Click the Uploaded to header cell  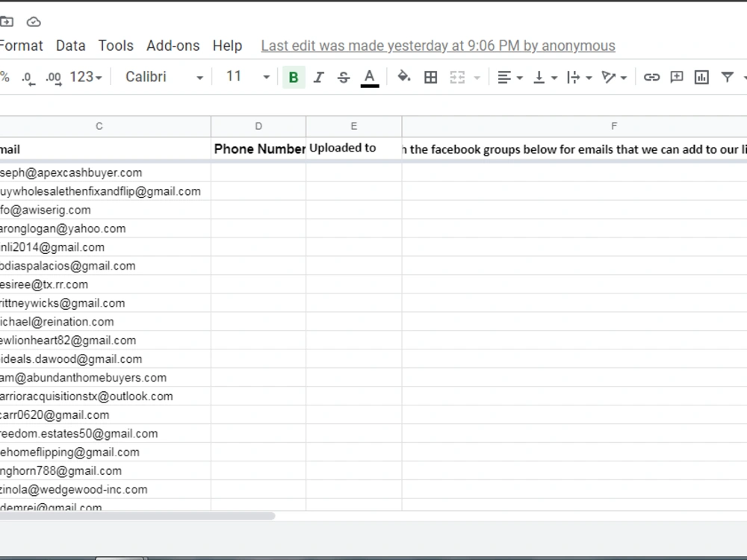click(354, 149)
